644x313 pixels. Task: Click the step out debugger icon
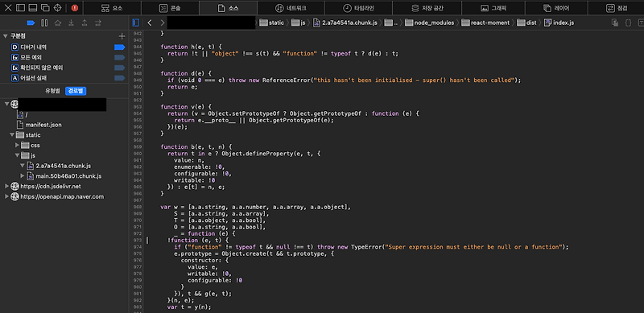(x=85, y=23)
